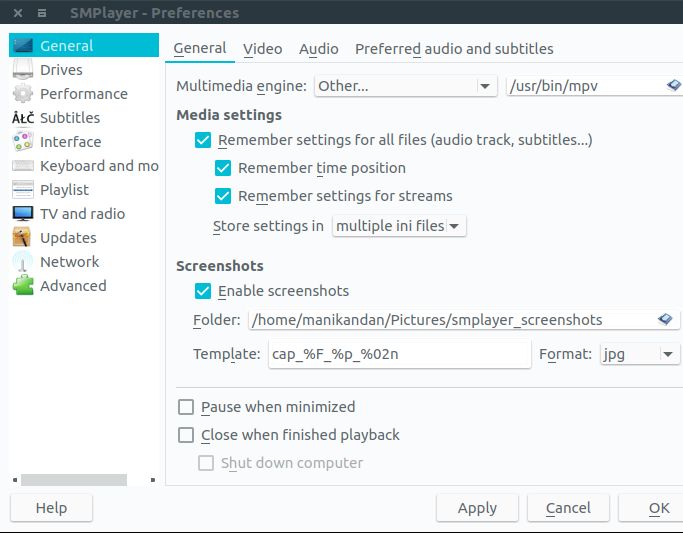Click the Interface palette icon
This screenshot has height=533, width=683.
[x=23, y=142]
